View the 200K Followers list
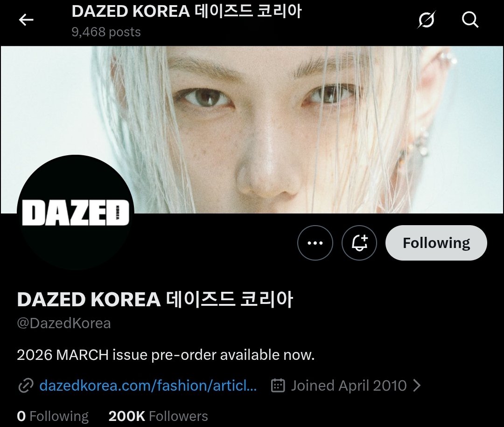The height and width of the screenshot is (427, 504). (158, 416)
